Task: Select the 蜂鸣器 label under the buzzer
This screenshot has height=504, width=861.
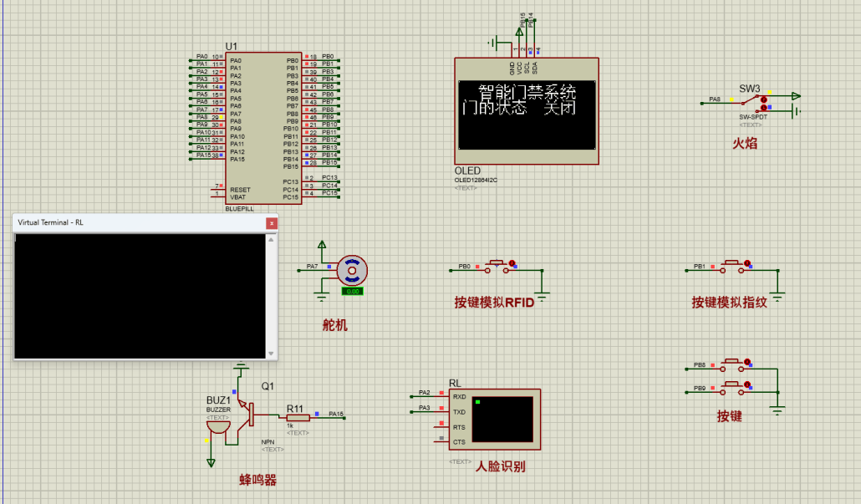Action: [257, 481]
